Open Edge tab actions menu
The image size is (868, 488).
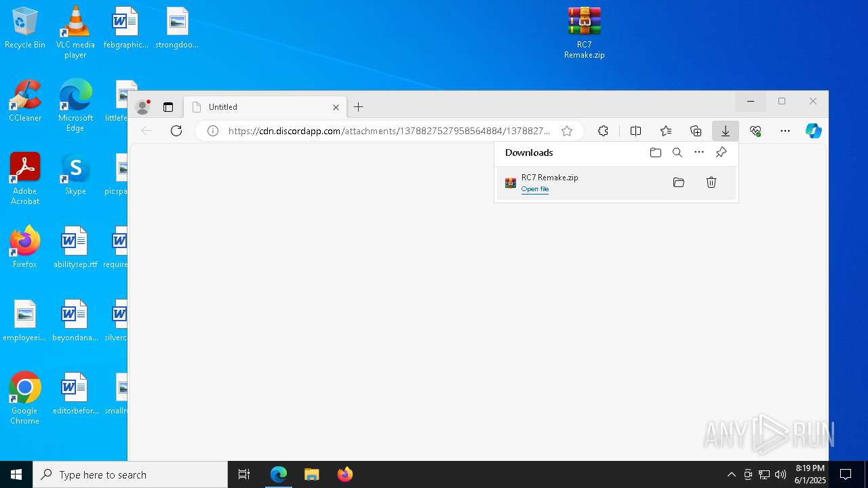pos(168,106)
